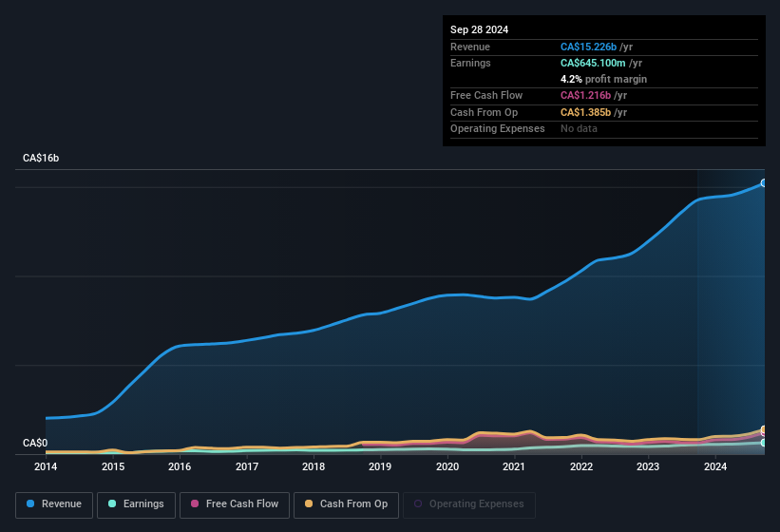780x532 pixels.
Task: Toggle the Revenue series legend button
Action: [54, 504]
